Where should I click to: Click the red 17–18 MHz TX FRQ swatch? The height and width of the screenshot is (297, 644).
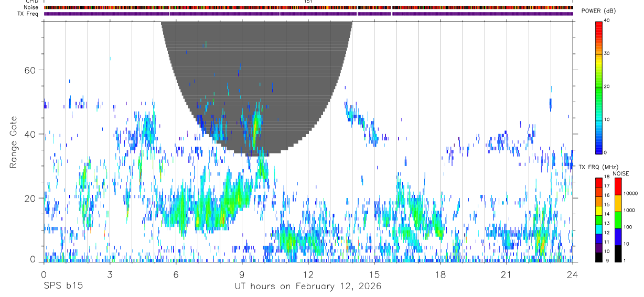[598, 182]
